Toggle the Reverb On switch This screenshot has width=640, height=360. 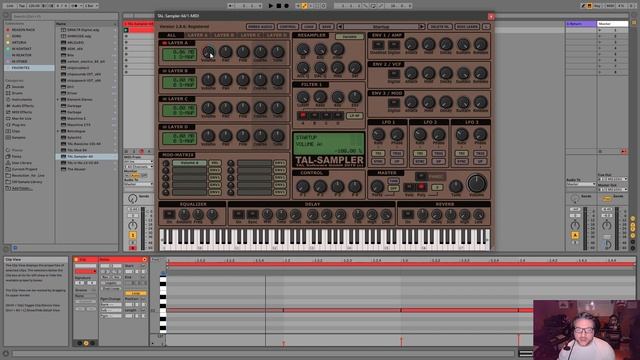point(407,215)
